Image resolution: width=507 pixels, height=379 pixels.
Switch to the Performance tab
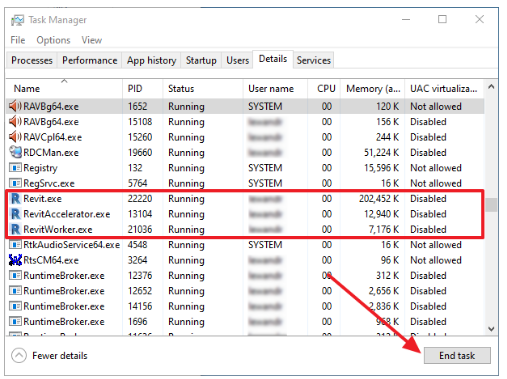pyautogui.click(x=90, y=60)
